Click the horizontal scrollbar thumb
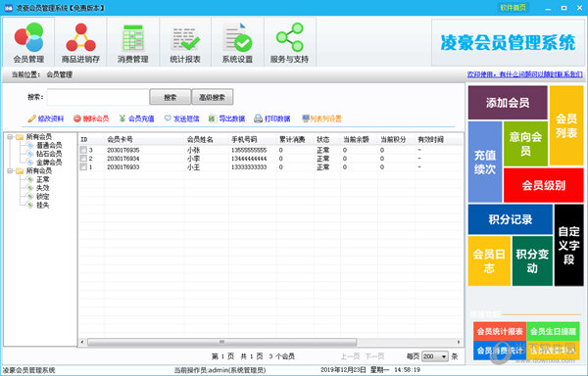 tap(222, 342)
